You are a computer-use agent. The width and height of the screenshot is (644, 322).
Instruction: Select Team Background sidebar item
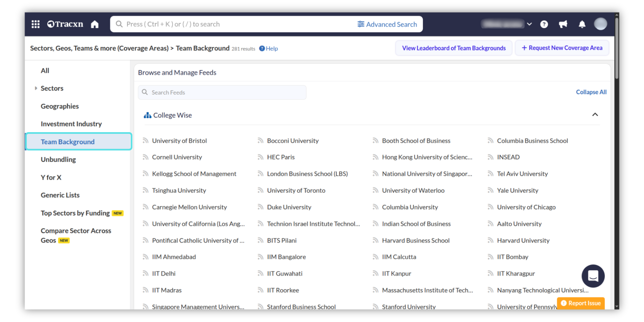(68, 142)
